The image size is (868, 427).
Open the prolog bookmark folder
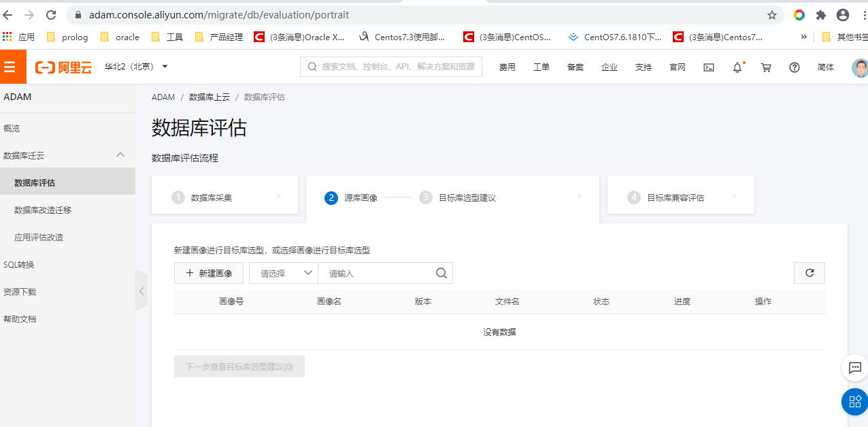pyautogui.click(x=67, y=37)
